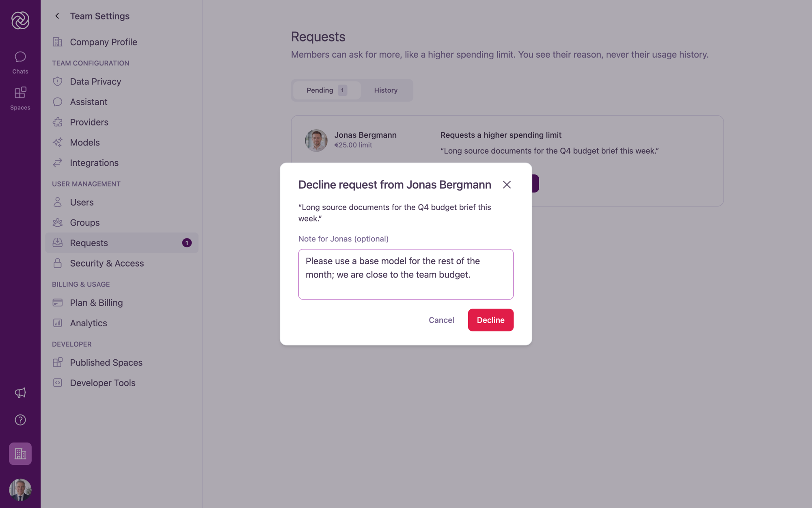
Task: Open Integrations page
Action: point(122,163)
